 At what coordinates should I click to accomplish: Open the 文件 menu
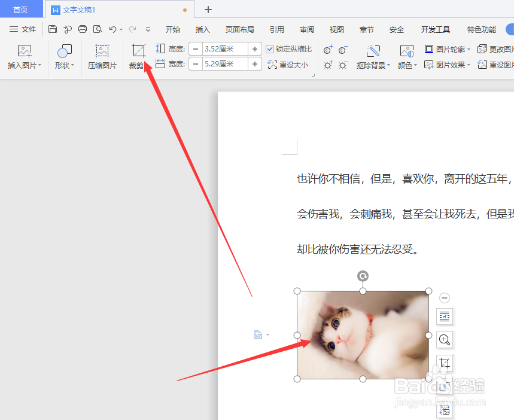coord(27,29)
